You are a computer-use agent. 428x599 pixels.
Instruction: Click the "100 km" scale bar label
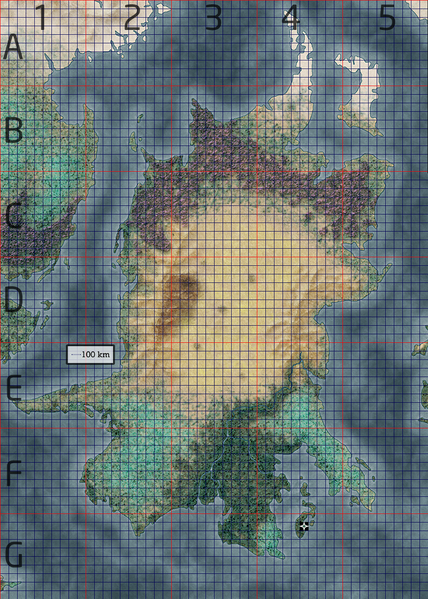click(91, 355)
